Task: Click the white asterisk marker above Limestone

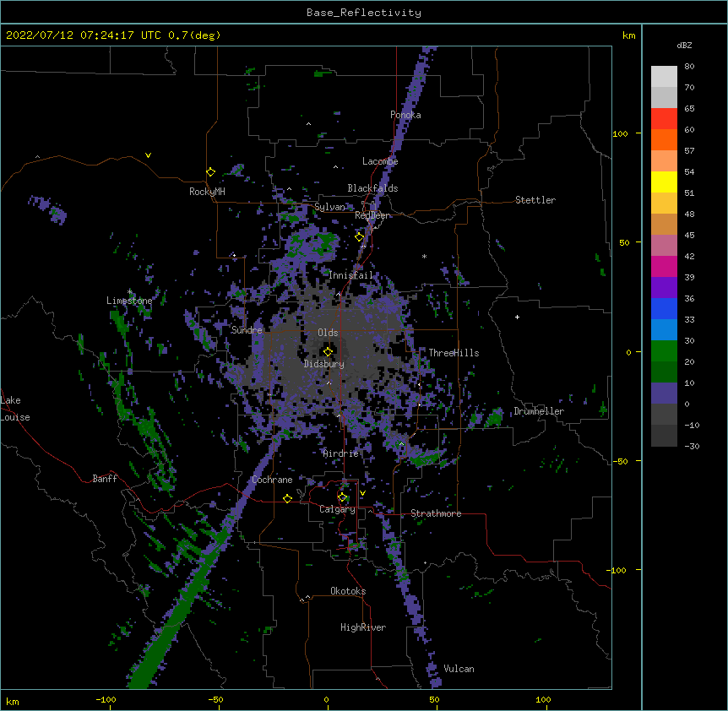Action: (129, 292)
